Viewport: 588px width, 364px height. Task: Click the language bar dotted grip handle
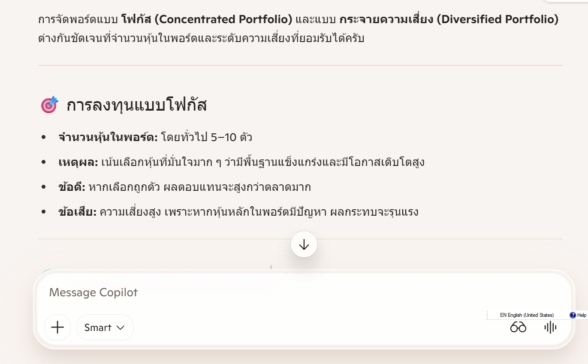[487, 315]
